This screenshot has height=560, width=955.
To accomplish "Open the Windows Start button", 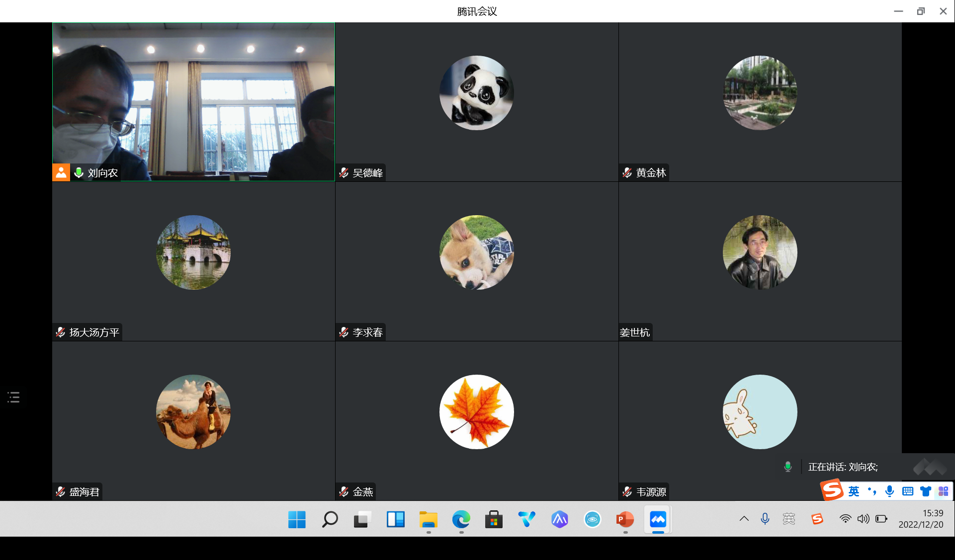I will (x=297, y=519).
